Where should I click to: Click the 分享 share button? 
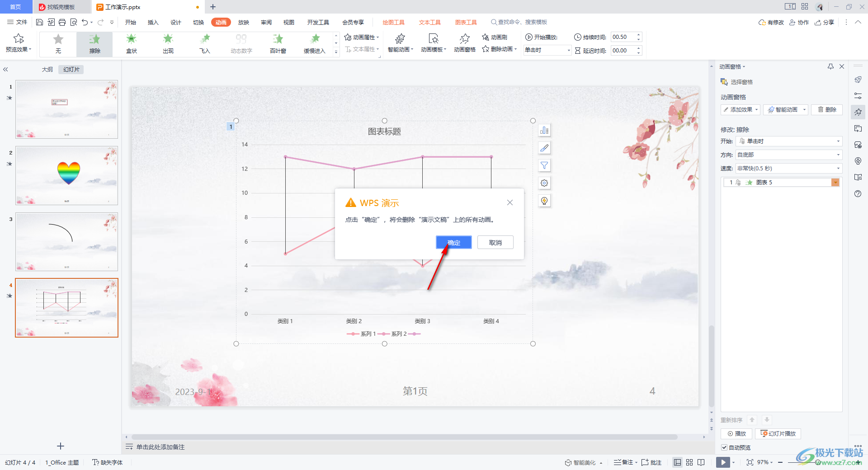(824, 22)
